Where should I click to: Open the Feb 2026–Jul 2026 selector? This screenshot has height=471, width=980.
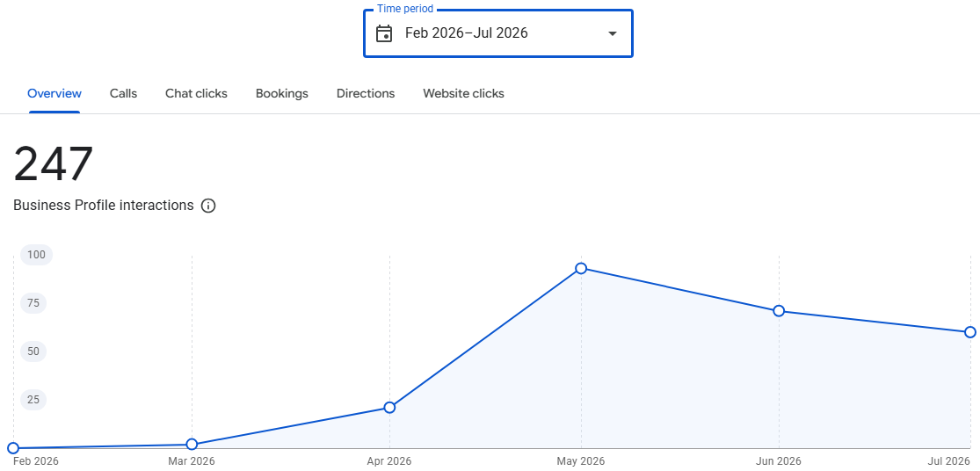coord(498,33)
